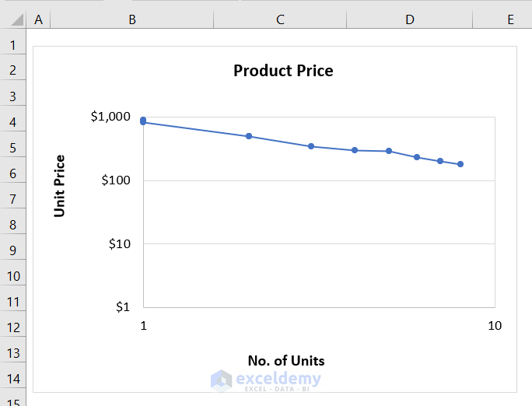This screenshot has height=406, width=532.
Task: Select row 7 header
Action: (12, 199)
